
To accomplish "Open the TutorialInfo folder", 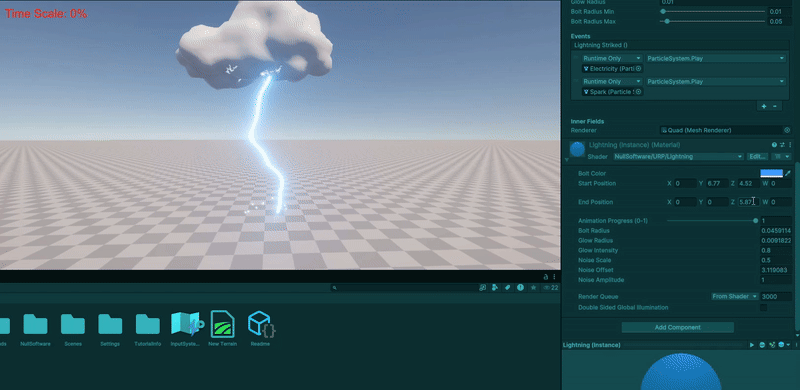I will click(147, 329).
